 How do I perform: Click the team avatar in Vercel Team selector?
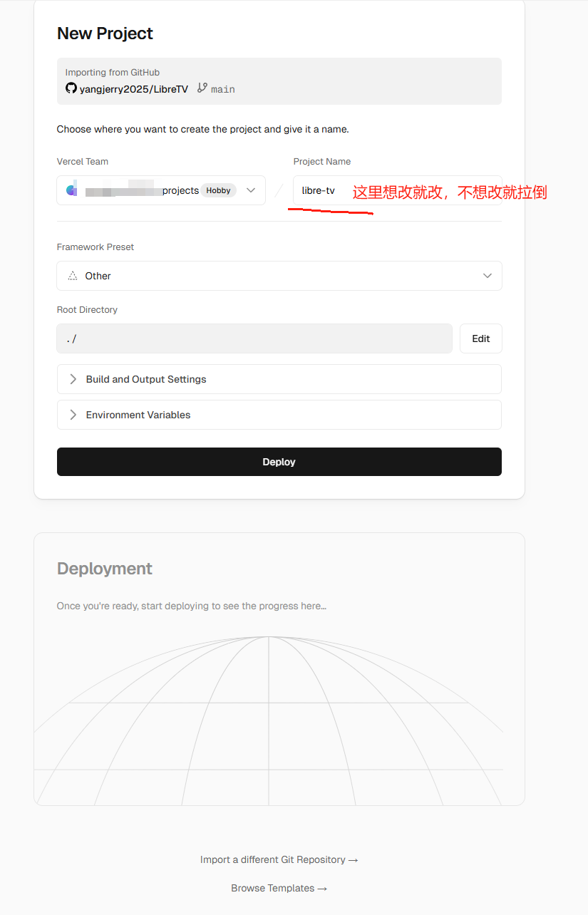pos(71,190)
